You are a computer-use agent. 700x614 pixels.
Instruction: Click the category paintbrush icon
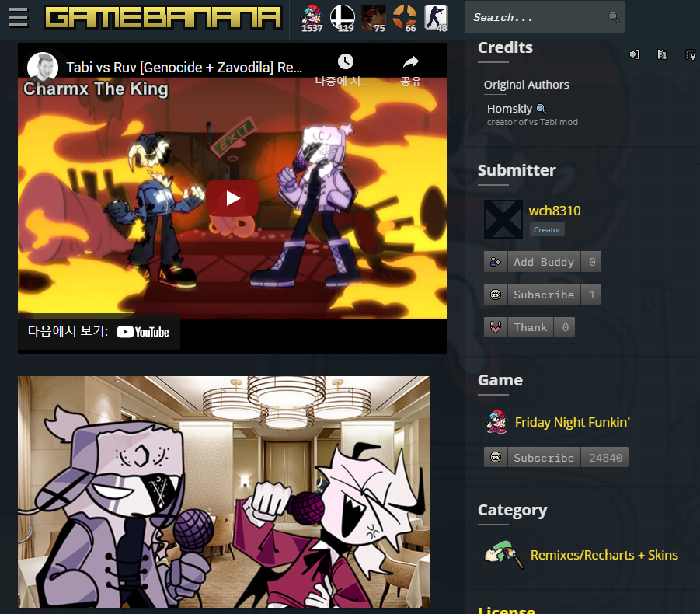coord(504,555)
